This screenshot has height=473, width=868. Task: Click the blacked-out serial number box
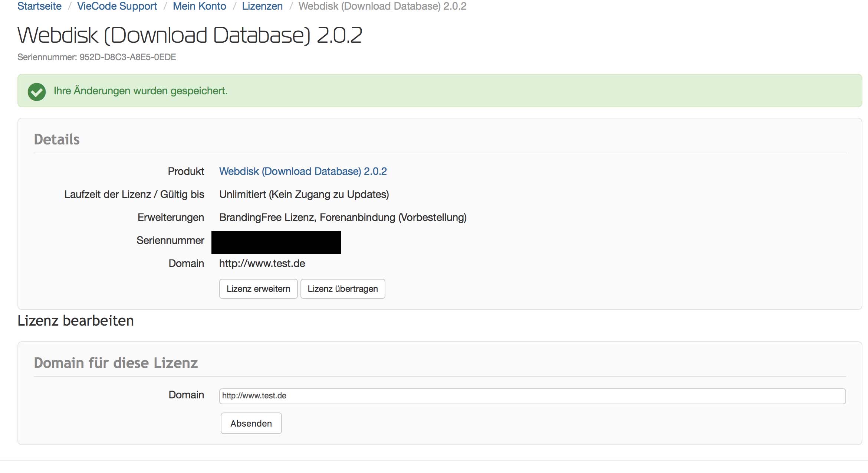click(x=276, y=242)
